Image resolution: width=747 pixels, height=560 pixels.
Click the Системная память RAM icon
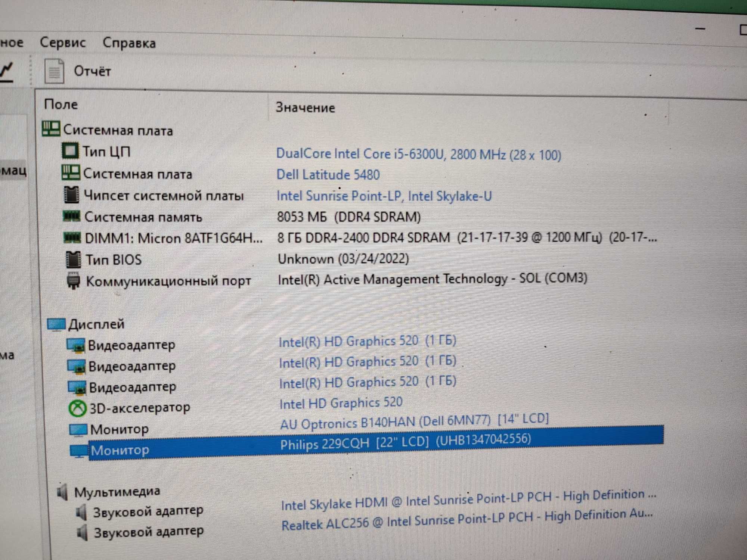pos(71,216)
